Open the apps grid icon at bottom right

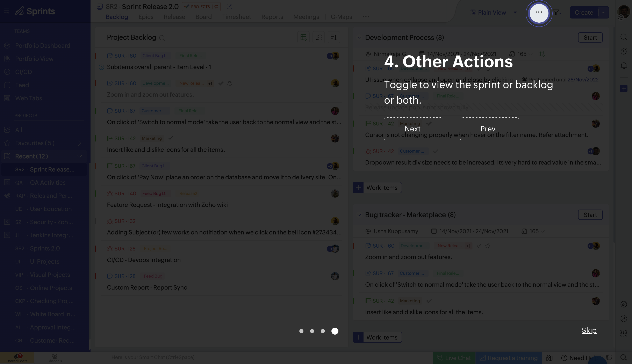pyautogui.click(x=624, y=333)
